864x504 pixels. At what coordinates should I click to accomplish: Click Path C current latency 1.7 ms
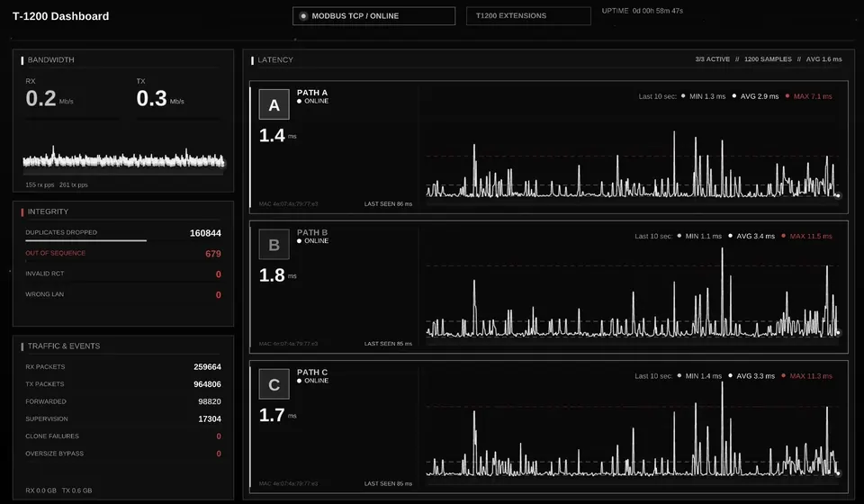(277, 415)
